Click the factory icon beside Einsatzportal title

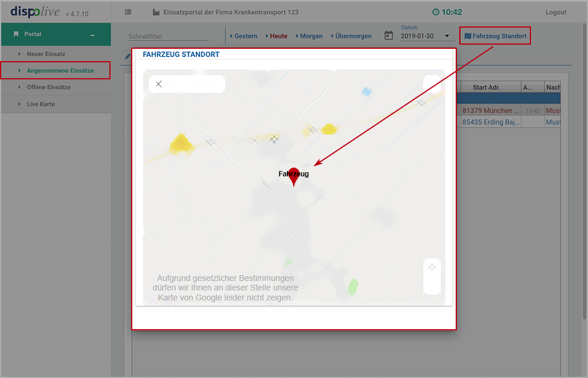click(156, 12)
